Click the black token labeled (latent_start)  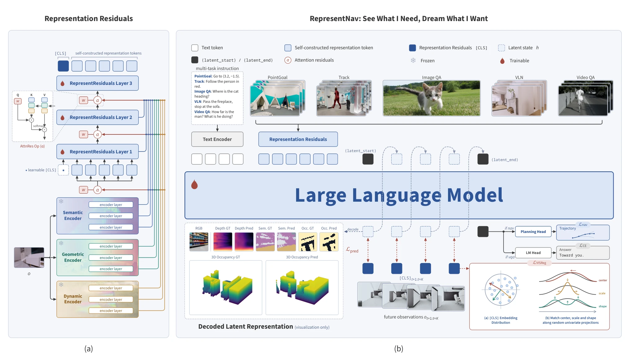click(x=368, y=159)
